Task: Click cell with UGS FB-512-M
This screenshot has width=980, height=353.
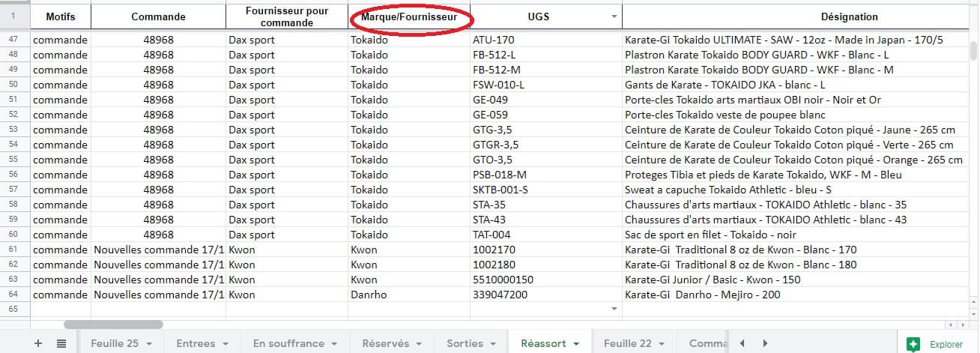Action: 546,70
